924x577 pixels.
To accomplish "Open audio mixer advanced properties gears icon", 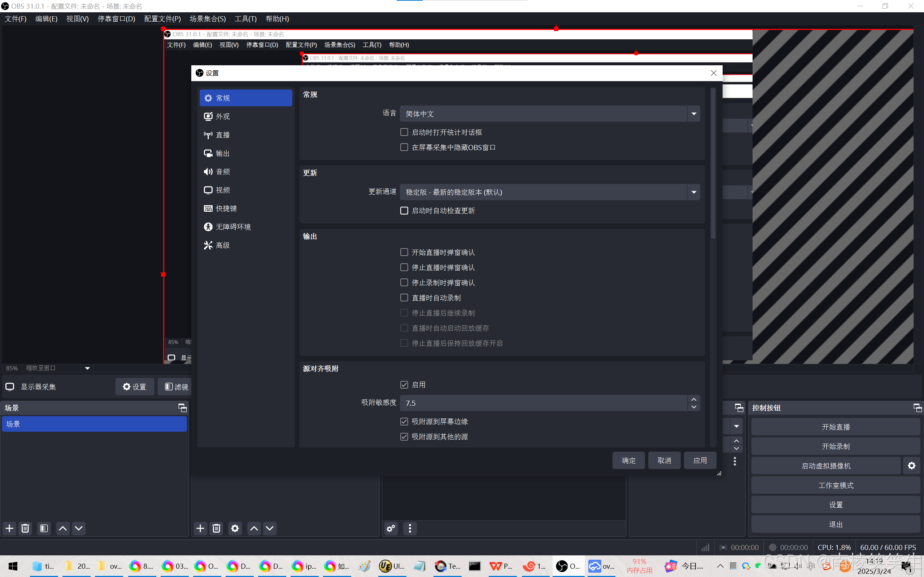I will (391, 528).
